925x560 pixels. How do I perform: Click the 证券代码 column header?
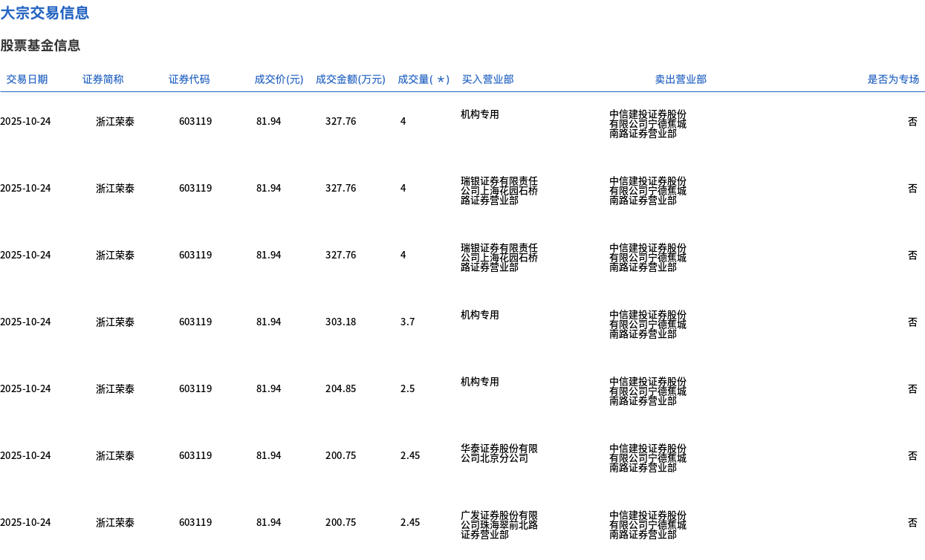pyautogui.click(x=189, y=79)
